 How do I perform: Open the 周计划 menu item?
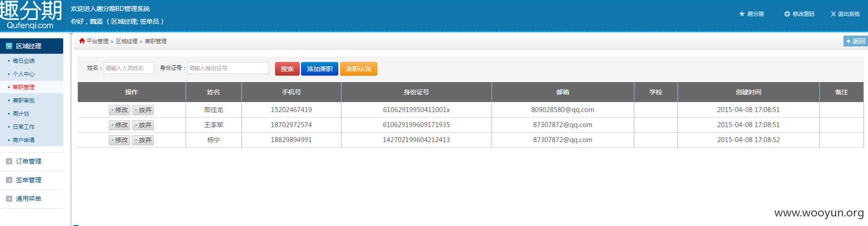tap(21, 113)
